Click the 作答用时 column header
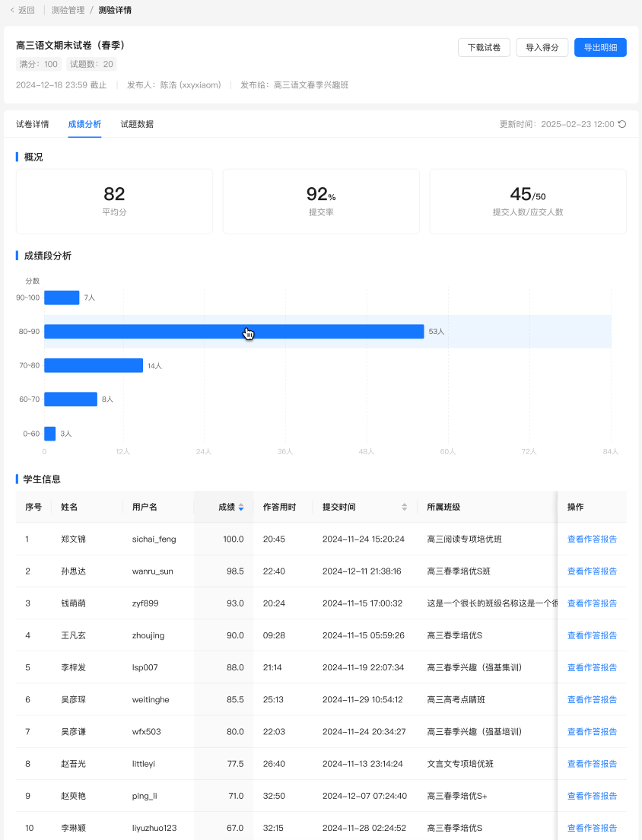642x840 pixels. tap(279, 507)
